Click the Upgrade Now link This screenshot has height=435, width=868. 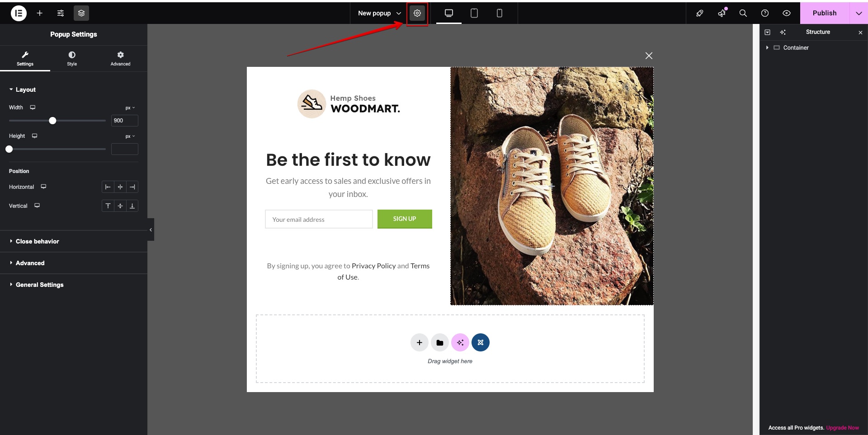842,428
